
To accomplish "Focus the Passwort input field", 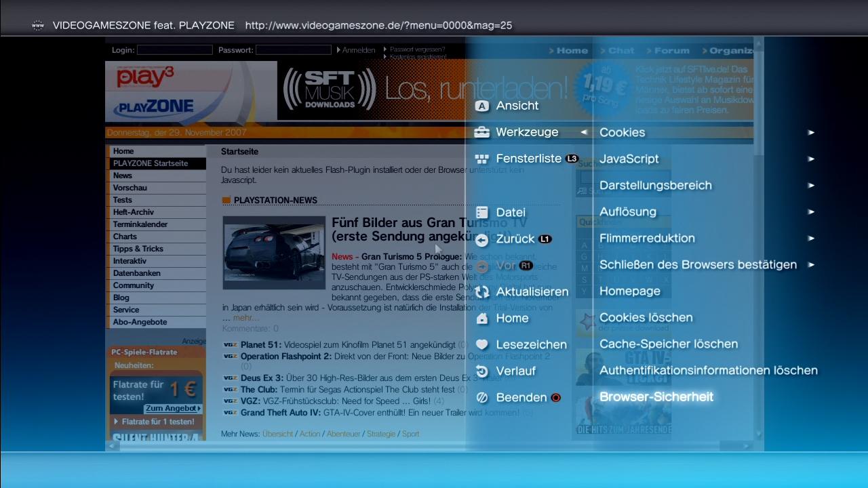I will point(294,50).
